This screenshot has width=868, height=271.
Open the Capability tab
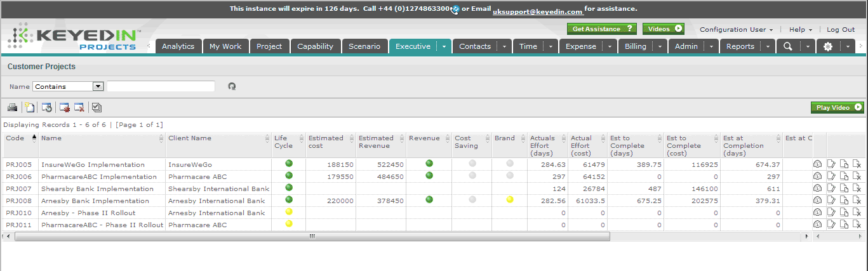[x=316, y=46]
